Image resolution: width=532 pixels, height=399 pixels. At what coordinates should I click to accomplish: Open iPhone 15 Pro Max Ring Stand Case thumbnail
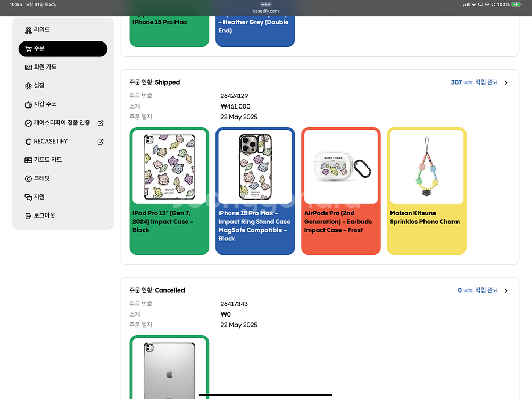coord(255,167)
